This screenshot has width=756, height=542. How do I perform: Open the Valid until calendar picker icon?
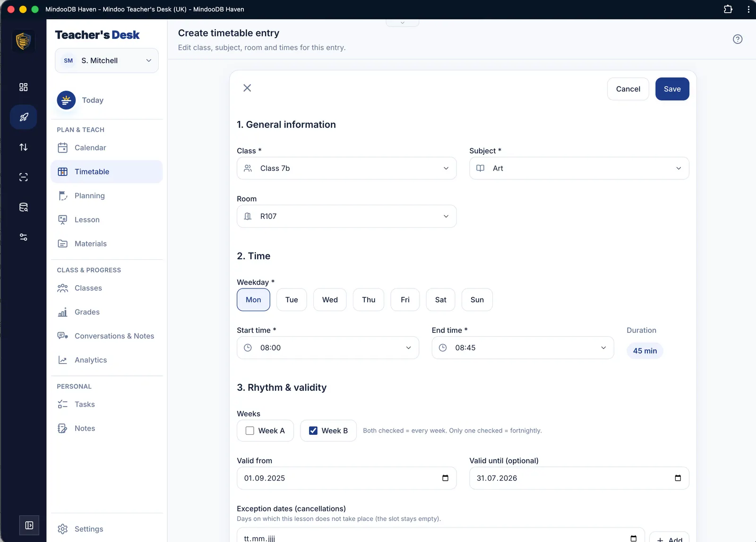[x=678, y=478]
